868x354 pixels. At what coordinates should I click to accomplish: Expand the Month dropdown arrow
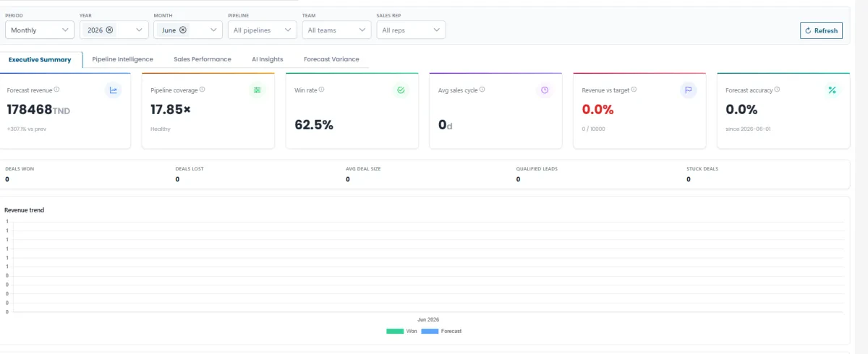(213, 30)
